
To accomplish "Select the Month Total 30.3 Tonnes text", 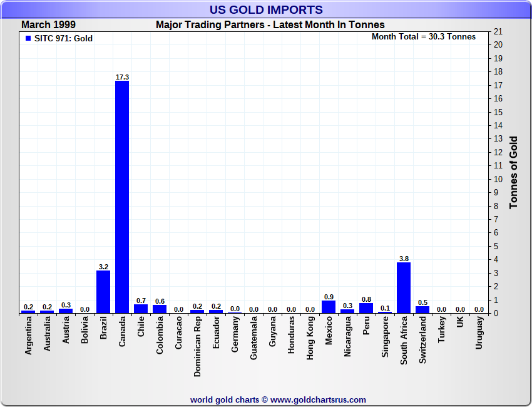I will coord(424,37).
